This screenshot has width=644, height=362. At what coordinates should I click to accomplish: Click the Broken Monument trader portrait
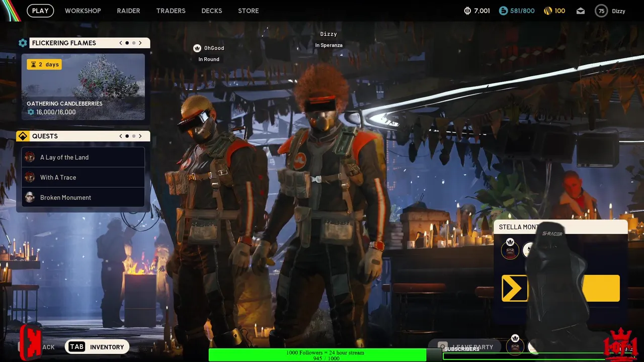[x=30, y=198]
